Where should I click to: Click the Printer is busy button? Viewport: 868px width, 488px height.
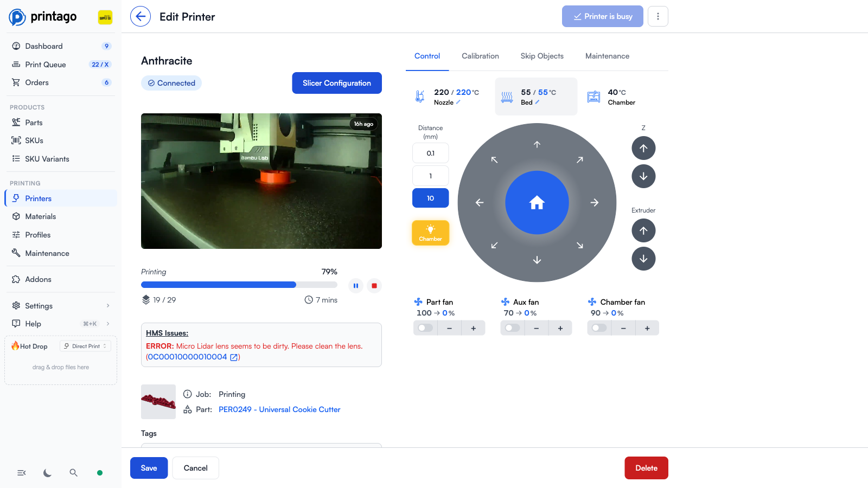coord(603,16)
